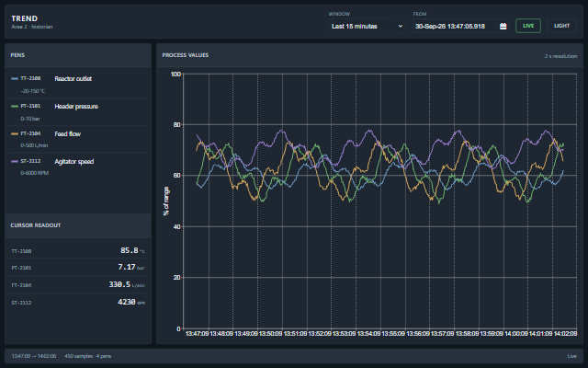Click the 14:02:09 time axis label
Screen dimensions: 588x368
point(565,333)
